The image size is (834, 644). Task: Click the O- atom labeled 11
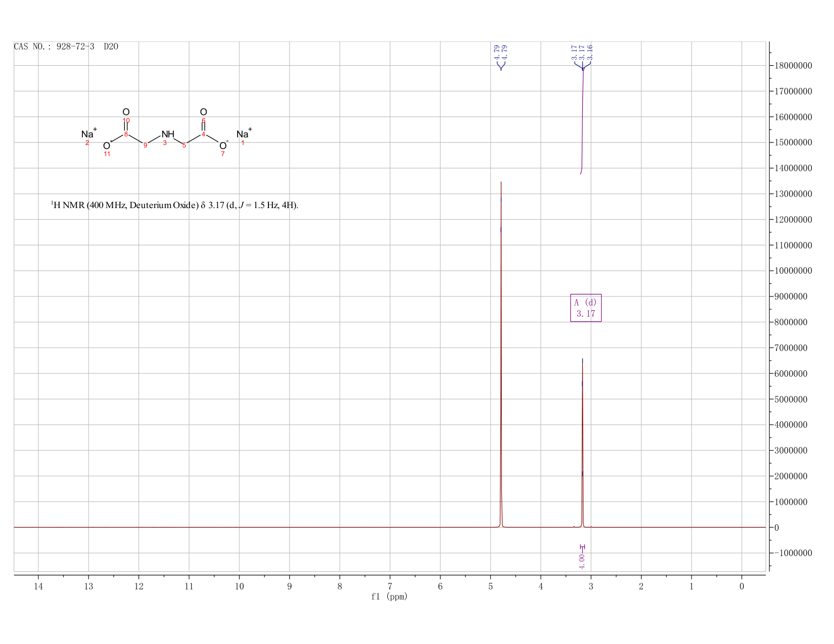pyautogui.click(x=107, y=145)
